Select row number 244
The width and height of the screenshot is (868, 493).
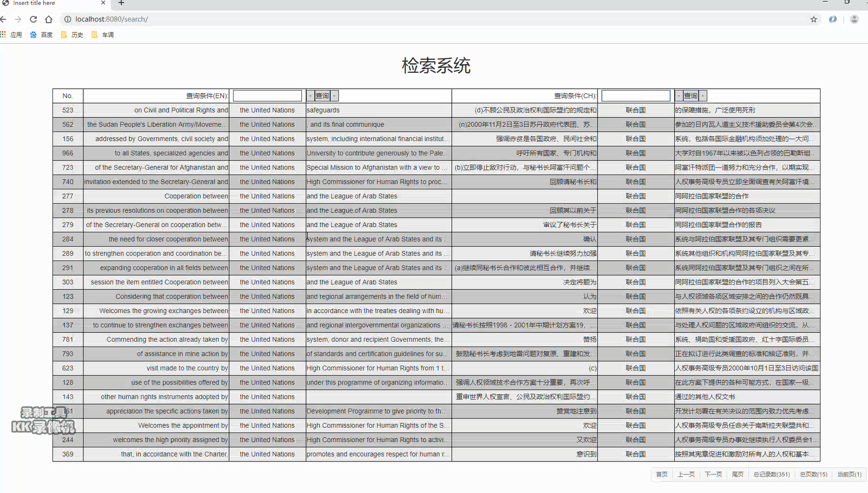(x=68, y=440)
